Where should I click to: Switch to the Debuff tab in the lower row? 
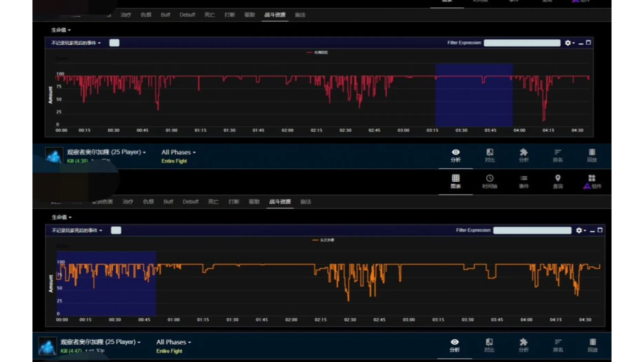tap(190, 202)
